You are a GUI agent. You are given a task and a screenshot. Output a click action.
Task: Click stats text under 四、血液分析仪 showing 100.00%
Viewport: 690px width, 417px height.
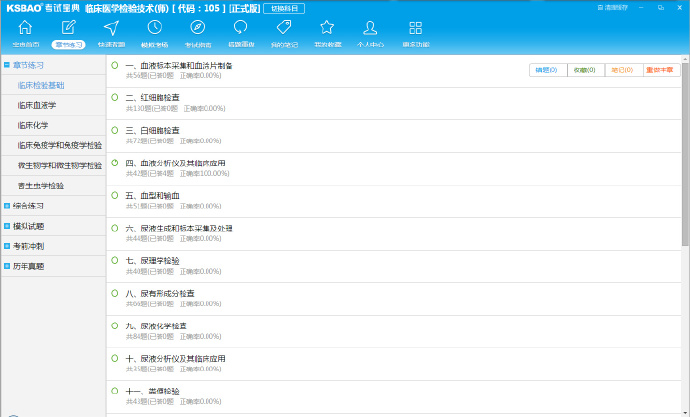[177, 174]
